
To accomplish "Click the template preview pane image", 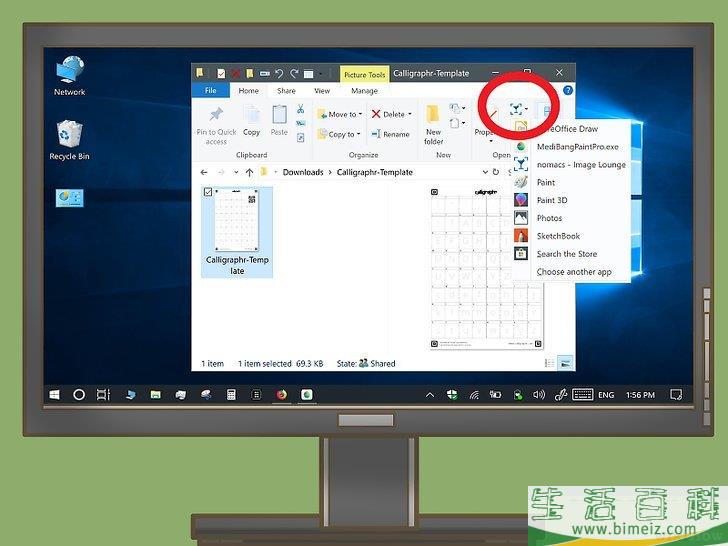I will [x=486, y=268].
